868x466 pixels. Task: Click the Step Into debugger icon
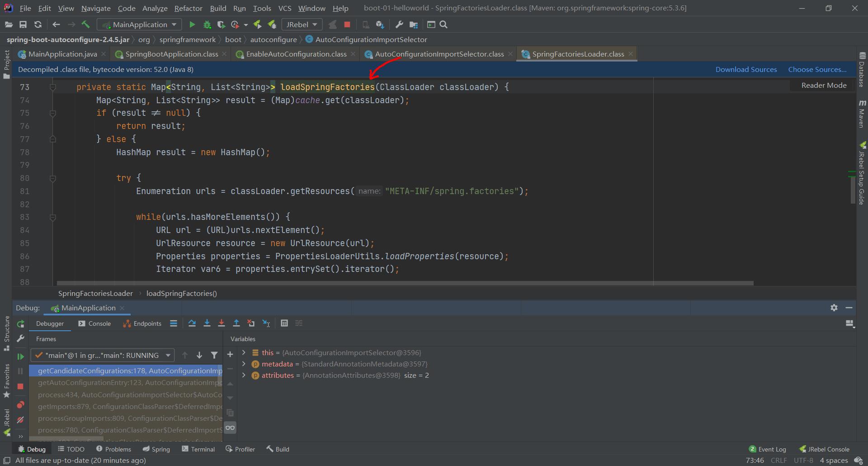point(207,323)
